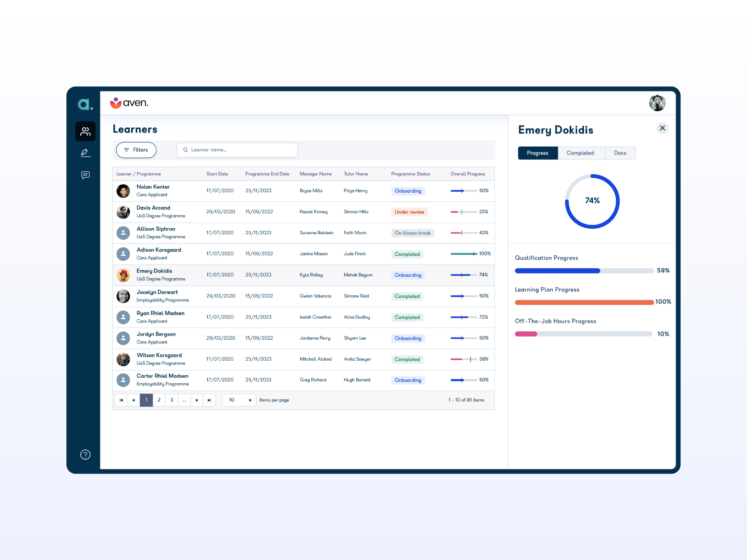Open the pen/assessments icon in the sidebar
This screenshot has width=747, height=560.
click(85, 153)
